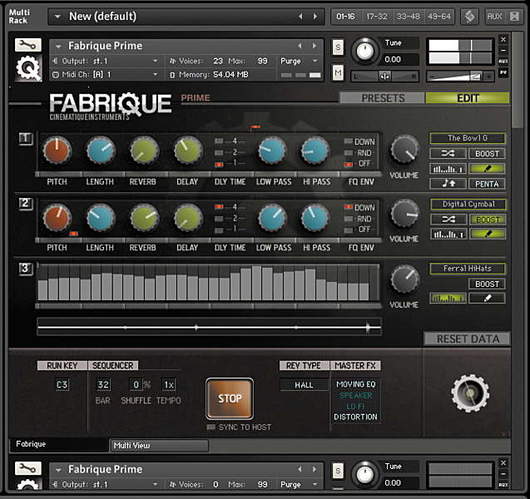Open the step bars icon in row 1
Viewport: 530px width, 499px height.
448,168
